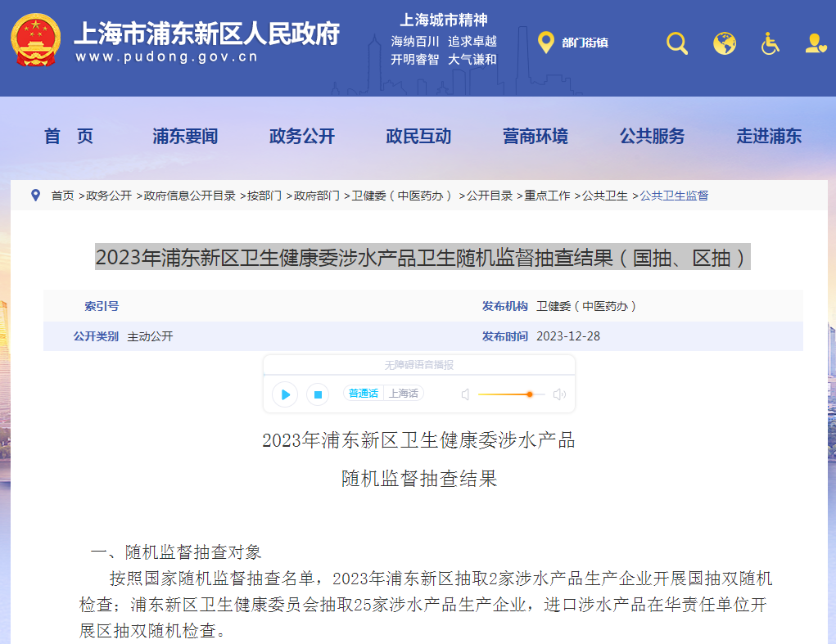Click the 无障碍语音播报 header text
The height and width of the screenshot is (644, 836).
(419, 365)
